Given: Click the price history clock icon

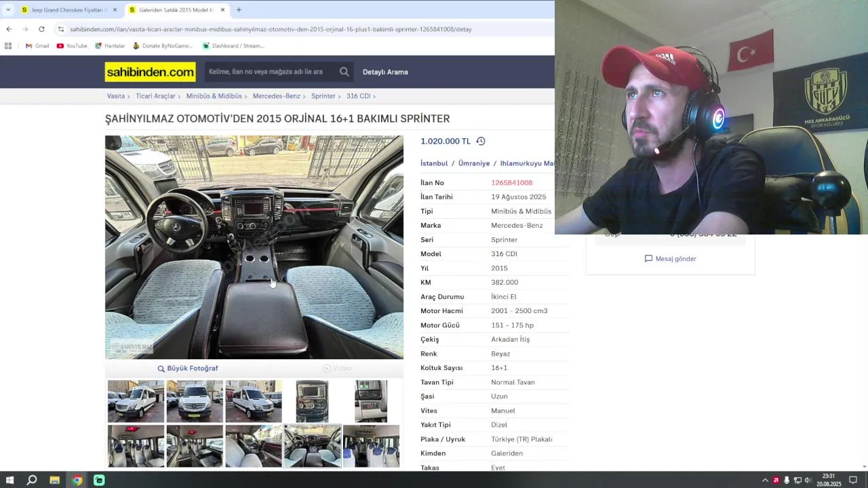Looking at the screenshot, I should pyautogui.click(x=481, y=141).
